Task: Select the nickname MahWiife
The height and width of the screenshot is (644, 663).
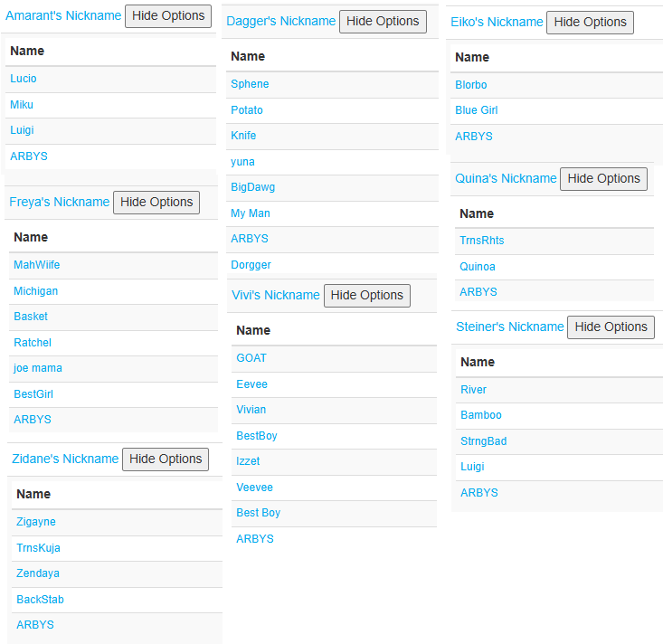Action: pyautogui.click(x=37, y=265)
